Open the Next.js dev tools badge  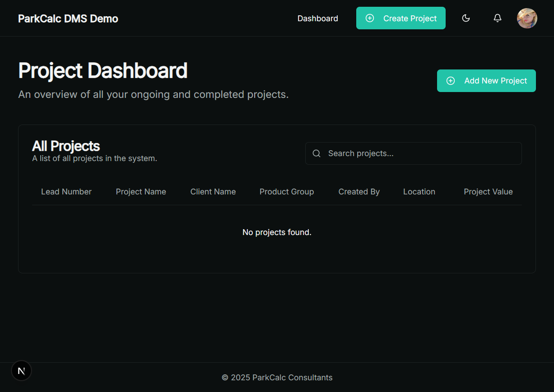pos(21,370)
